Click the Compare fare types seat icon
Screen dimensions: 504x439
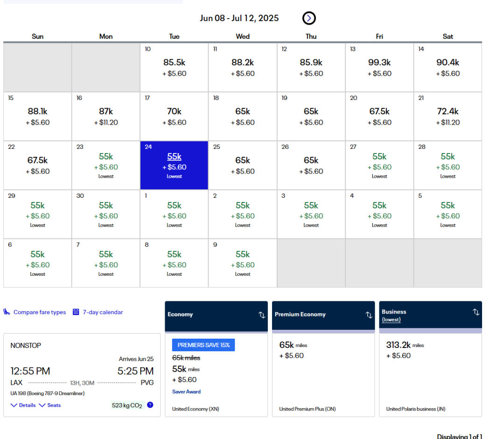[7, 312]
